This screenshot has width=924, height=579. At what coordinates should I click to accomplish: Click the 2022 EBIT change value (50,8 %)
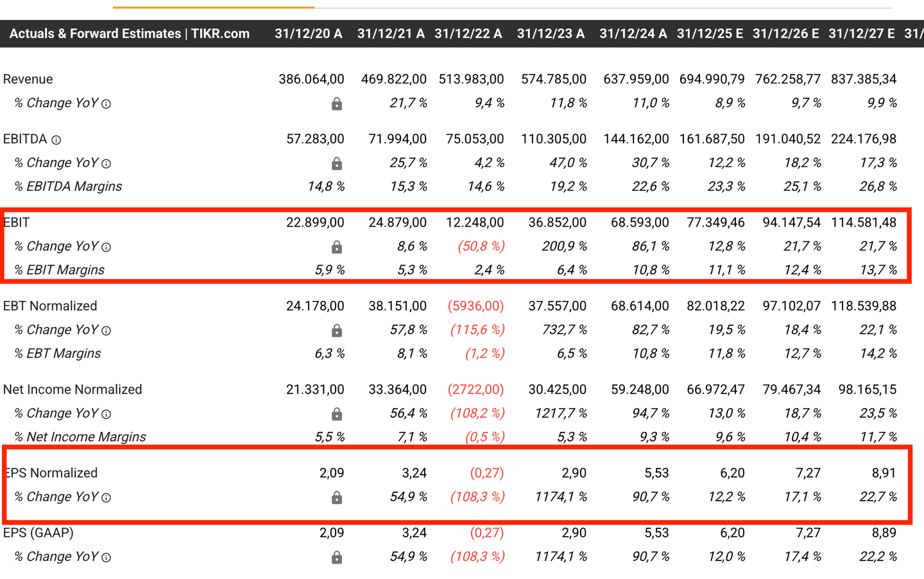point(481,246)
